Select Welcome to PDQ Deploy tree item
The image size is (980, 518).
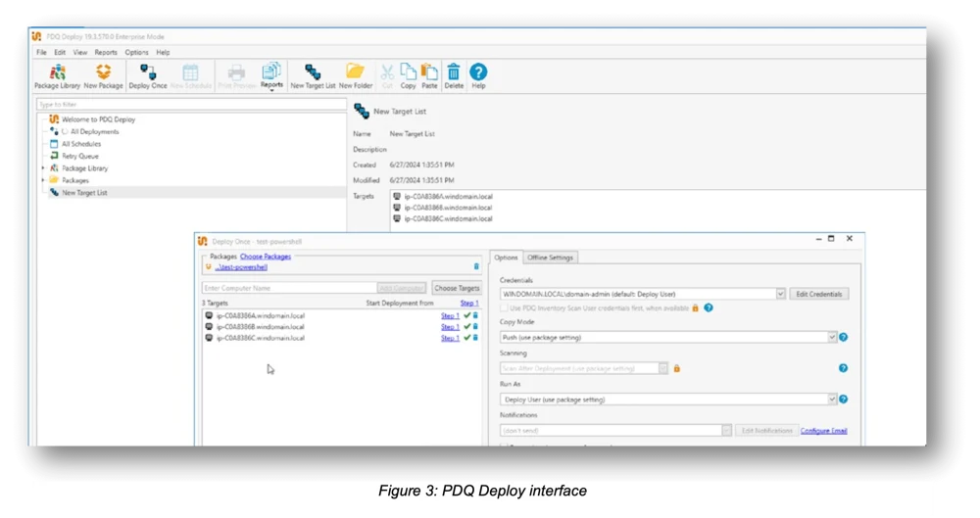[98, 119]
